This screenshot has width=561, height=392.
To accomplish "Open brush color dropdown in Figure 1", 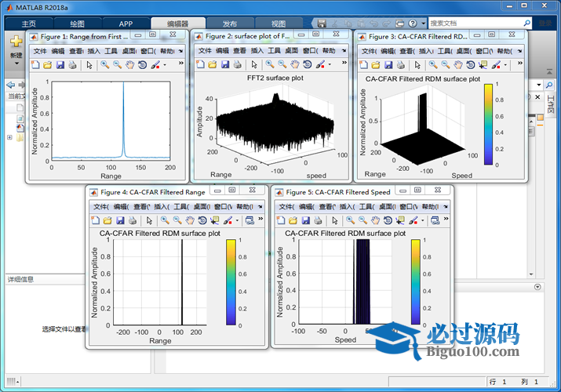I will 165,65.
